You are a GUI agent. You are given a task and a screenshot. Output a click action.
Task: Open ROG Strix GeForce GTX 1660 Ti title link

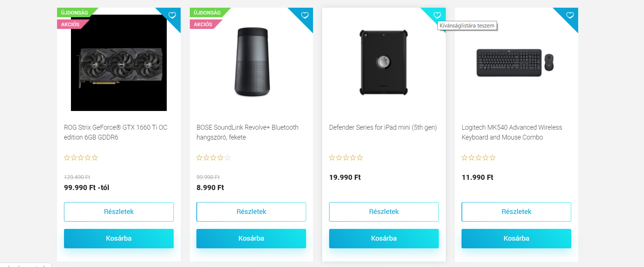[116, 132]
